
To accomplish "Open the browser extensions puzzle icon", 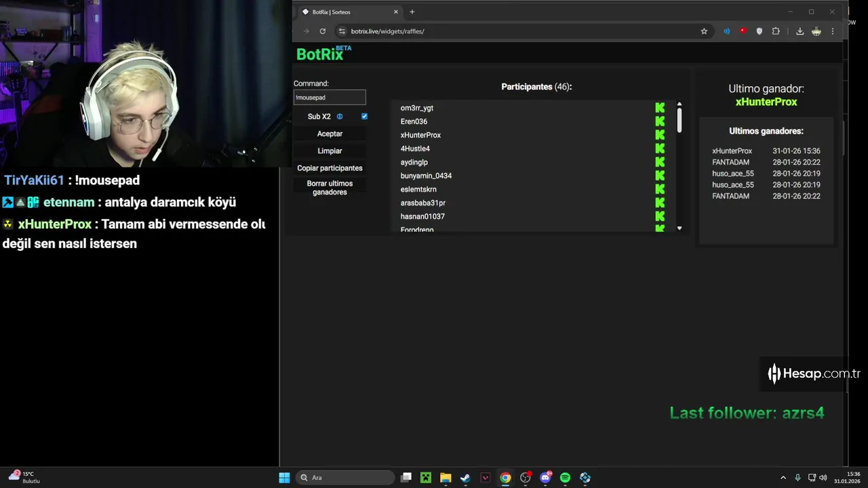I will pos(776,31).
